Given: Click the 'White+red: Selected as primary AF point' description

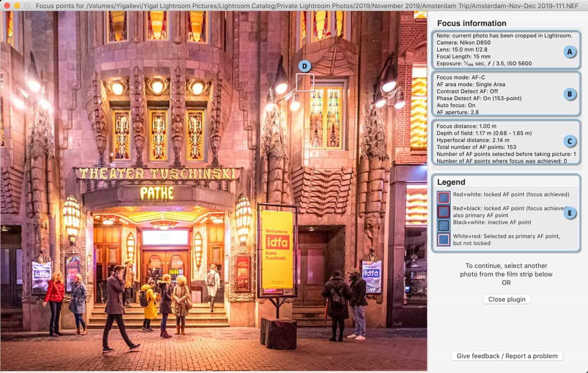Looking at the screenshot, I should point(506,240).
